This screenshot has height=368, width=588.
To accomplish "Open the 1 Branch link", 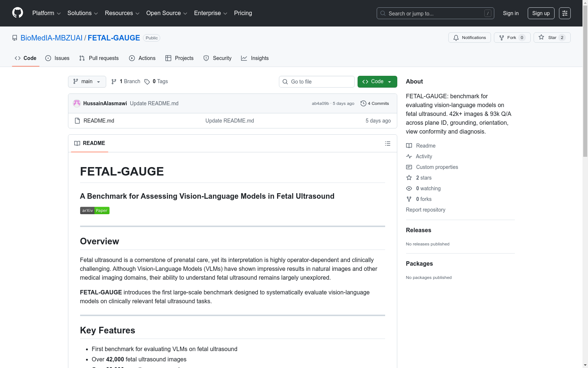I will click(x=126, y=82).
